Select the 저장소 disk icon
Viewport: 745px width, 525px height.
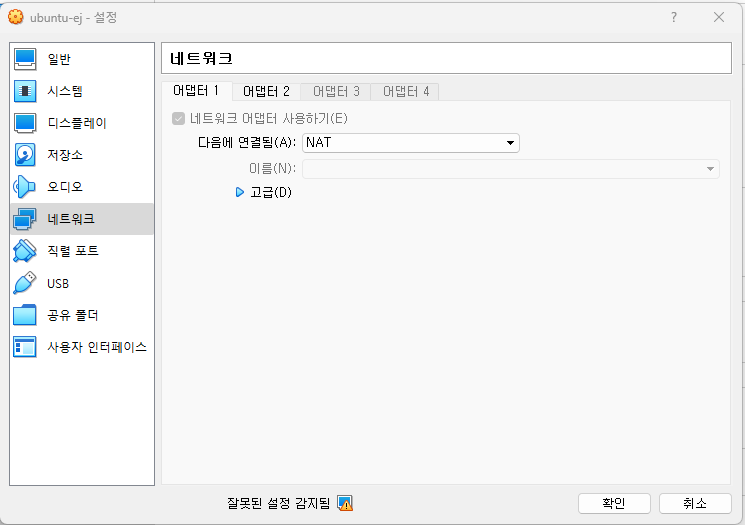pyautogui.click(x=25, y=155)
